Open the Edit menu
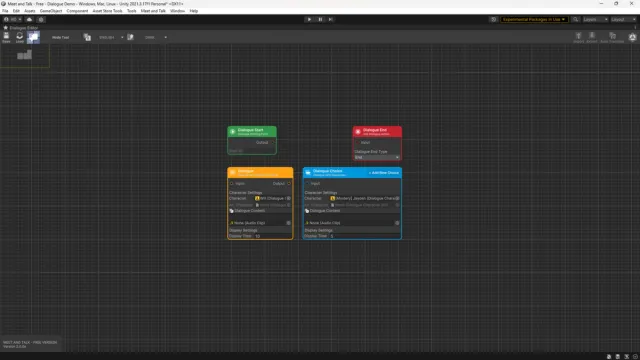 click(16, 11)
